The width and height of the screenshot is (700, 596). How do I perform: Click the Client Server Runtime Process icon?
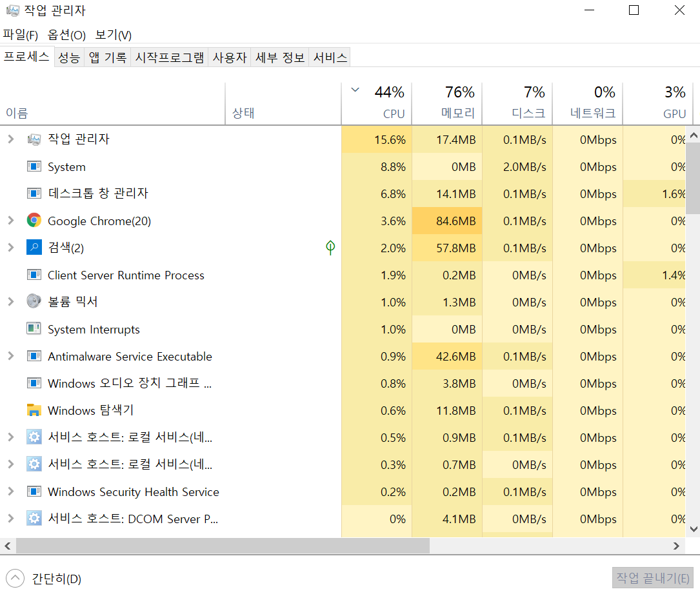(x=34, y=275)
